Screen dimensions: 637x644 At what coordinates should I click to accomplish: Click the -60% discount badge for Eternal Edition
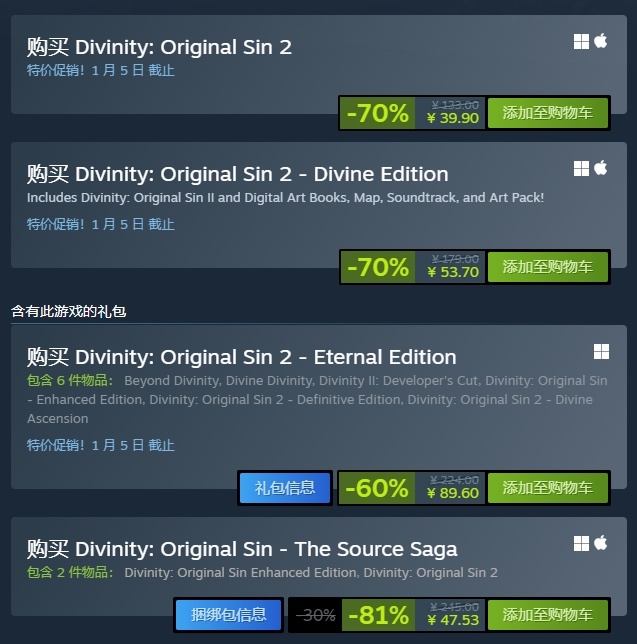tap(377, 488)
